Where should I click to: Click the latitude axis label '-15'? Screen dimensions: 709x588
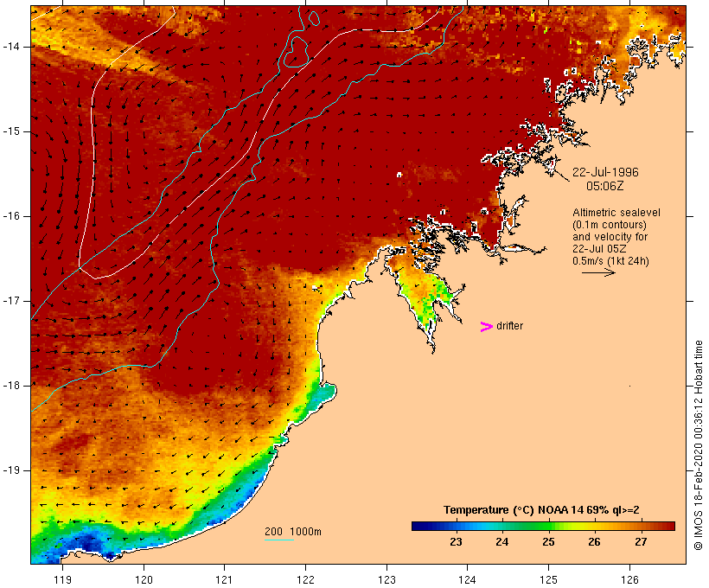(11, 131)
